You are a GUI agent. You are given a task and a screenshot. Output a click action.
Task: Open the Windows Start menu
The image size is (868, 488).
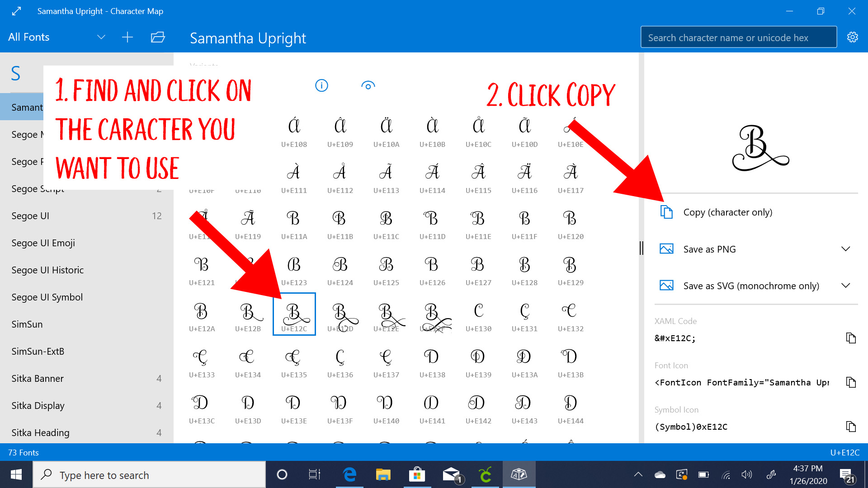click(16, 474)
